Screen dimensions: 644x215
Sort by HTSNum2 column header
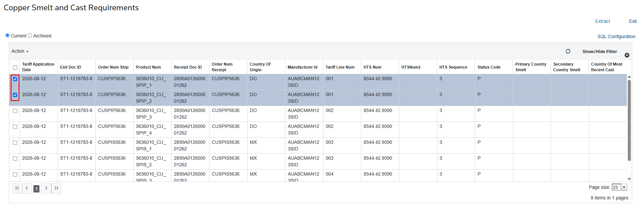click(418, 67)
